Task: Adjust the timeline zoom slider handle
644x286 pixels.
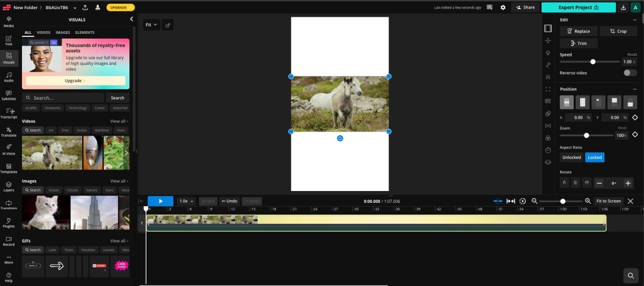Action: point(562,201)
